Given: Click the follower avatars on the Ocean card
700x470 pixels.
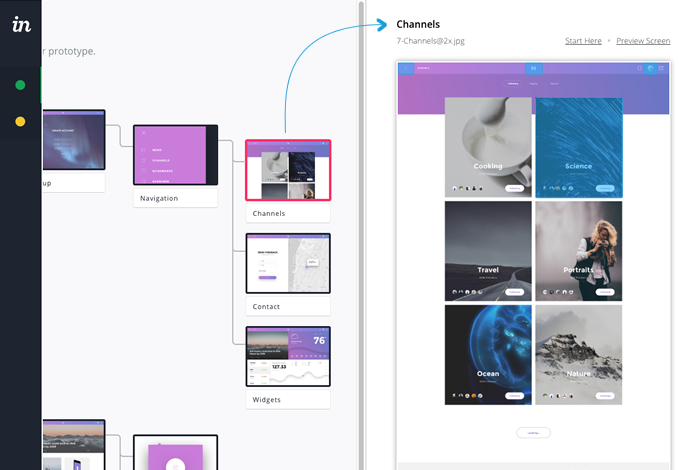Looking at the screenshot, I should coord(467,396).
